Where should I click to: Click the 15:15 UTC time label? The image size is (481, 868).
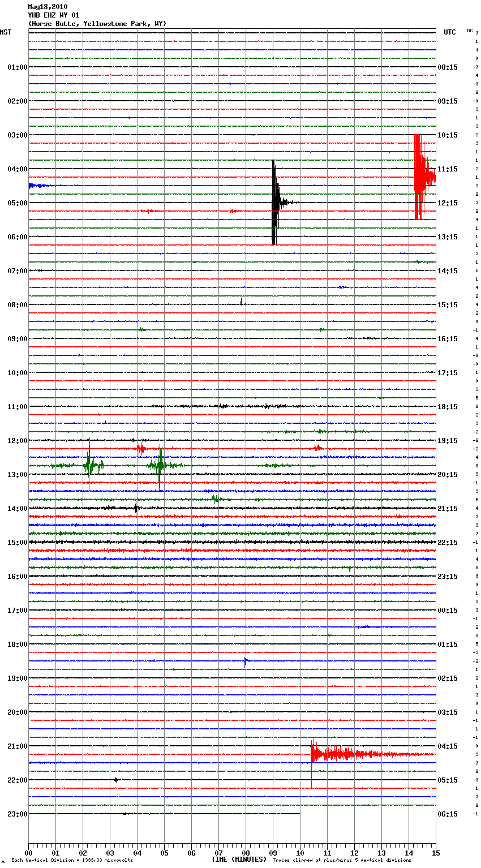click(448, 305)
